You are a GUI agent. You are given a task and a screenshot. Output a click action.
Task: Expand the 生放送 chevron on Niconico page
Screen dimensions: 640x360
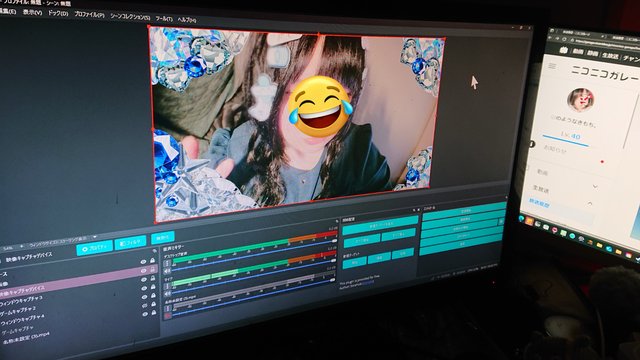[x=595, y=187]
